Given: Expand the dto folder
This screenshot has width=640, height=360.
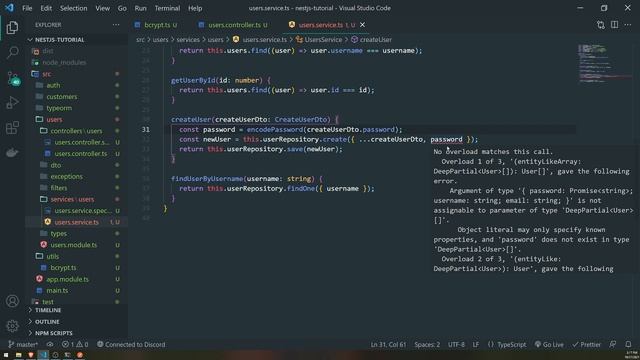Looking at the screenshot, I should point(56,165).
